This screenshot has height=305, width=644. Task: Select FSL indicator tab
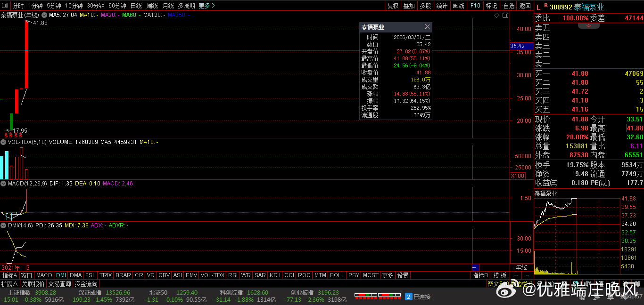click(91, 275)
